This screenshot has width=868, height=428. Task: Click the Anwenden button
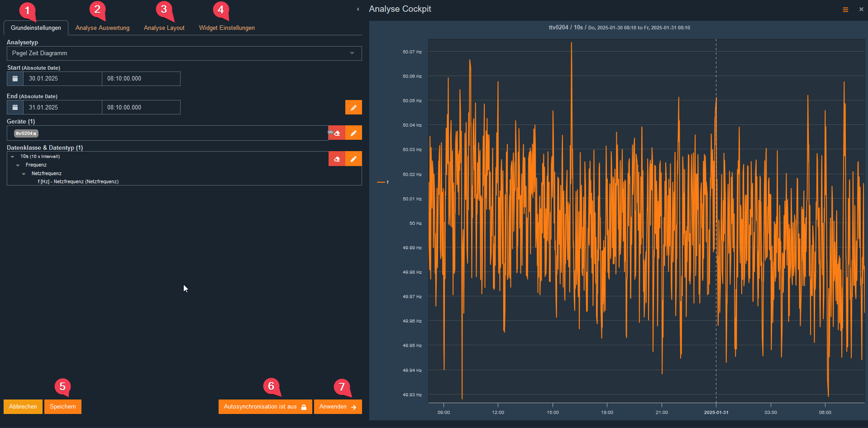click(x=338, y=407)
